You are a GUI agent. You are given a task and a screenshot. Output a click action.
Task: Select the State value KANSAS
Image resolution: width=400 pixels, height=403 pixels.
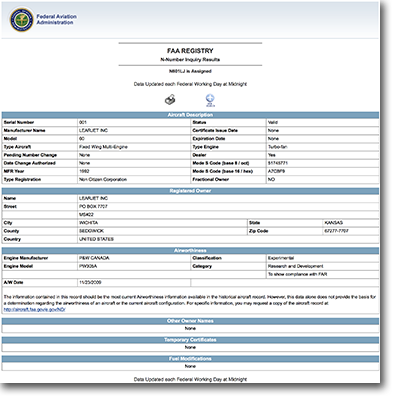334,223
